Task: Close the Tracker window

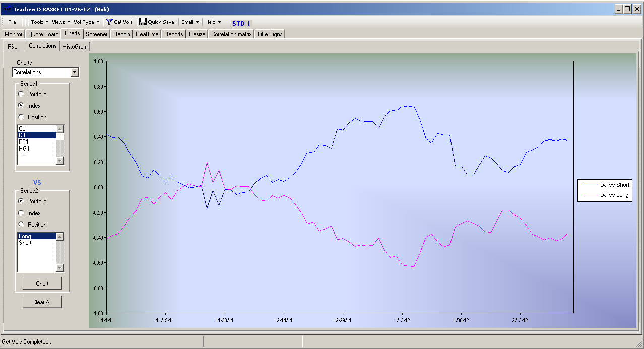Action: [x=637, y=9]
